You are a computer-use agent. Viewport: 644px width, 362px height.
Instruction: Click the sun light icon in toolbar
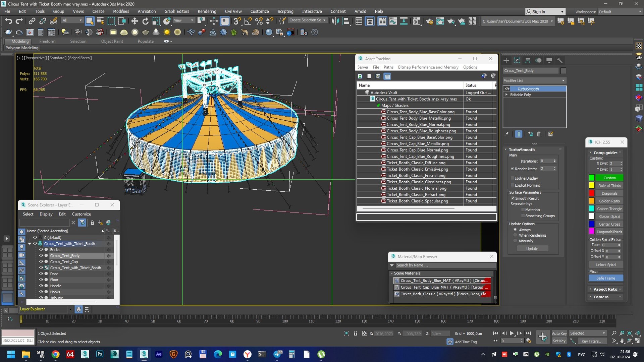tap(167, 32)
